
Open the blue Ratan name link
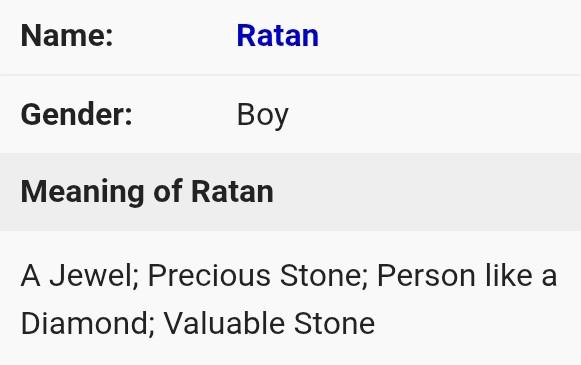[x=278, y=36]
